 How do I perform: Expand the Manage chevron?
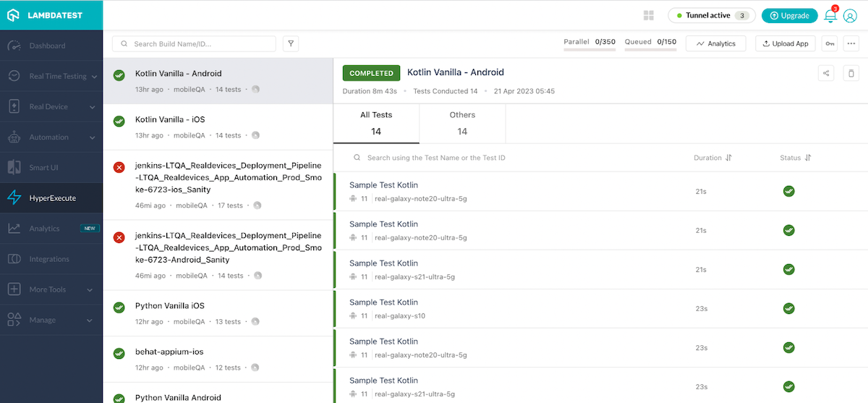90,320
